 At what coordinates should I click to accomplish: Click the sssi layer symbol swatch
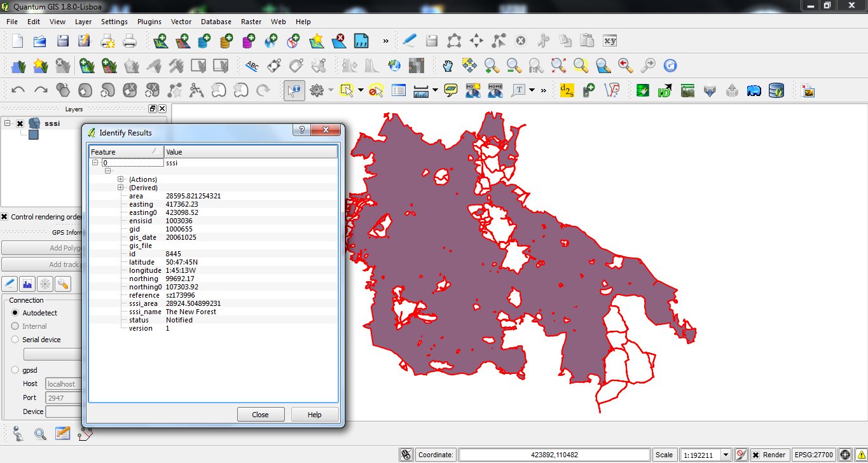coord(33,135)
